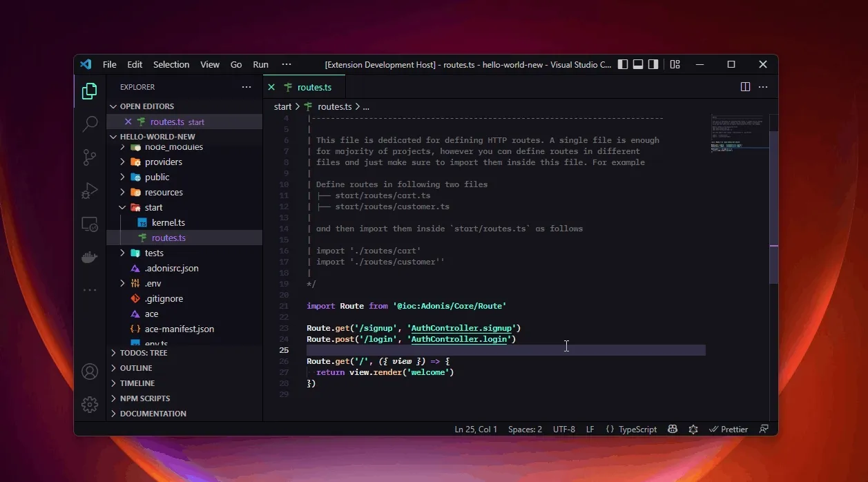Click the Docker whale icon in the sidebar
The height and width of the screenshot is (482, 868).
tap(90, 257)
